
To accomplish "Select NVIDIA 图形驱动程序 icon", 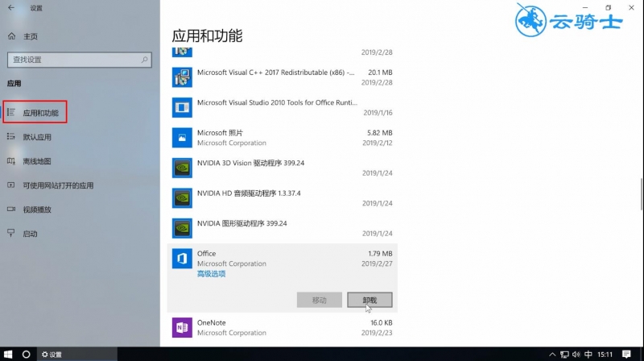I will [182, 228].
